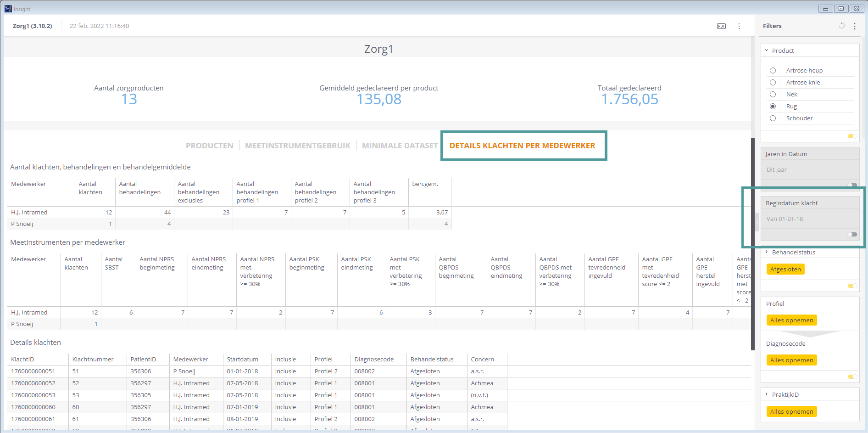Click Alles opnemen under PraktijkID
This screenshot has width=868, height=433.
tap(791, 411)
